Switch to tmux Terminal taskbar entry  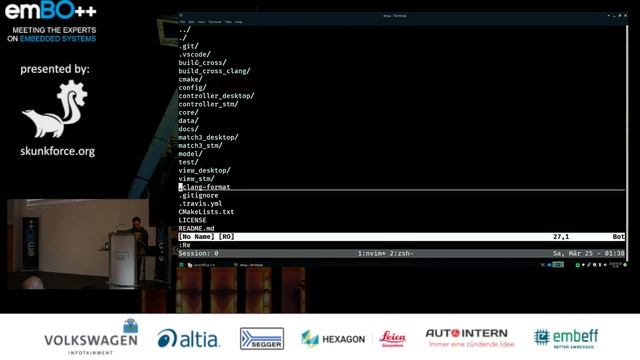[249, 265]
